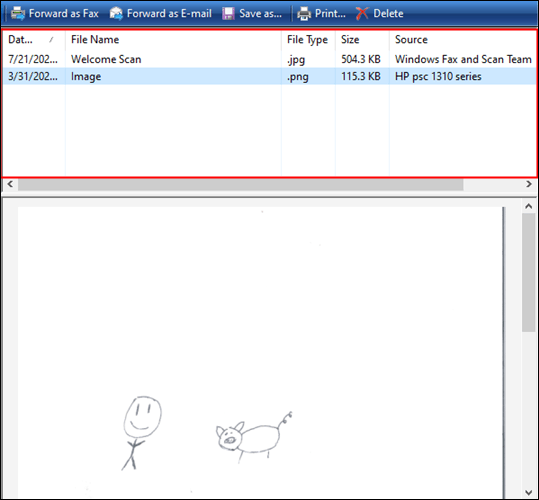Sort list by the Date column header
The width and height of the screenshot is (539, 500).
point(34,40)
